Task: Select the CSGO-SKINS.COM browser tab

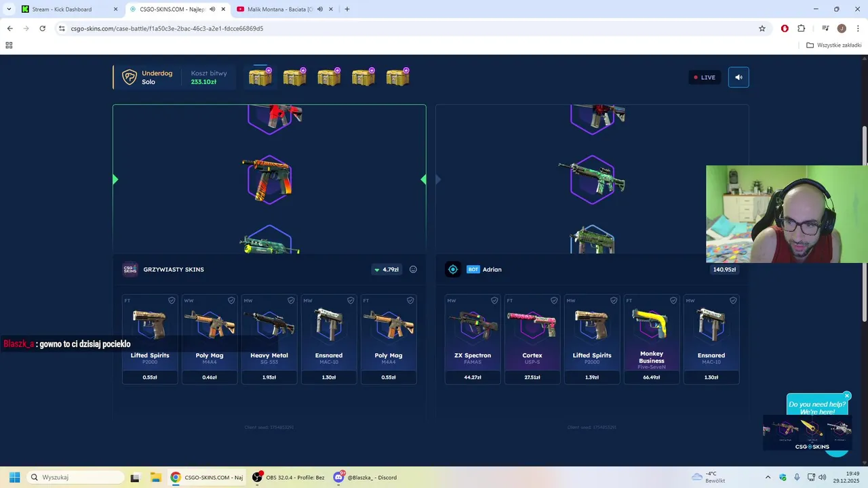Action: [173, 9]
